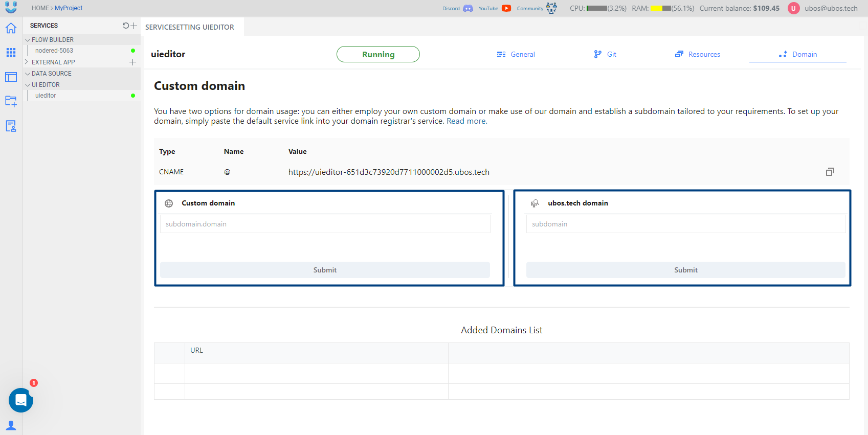
Task: Add an External App with plus icon
Action: 132,62
